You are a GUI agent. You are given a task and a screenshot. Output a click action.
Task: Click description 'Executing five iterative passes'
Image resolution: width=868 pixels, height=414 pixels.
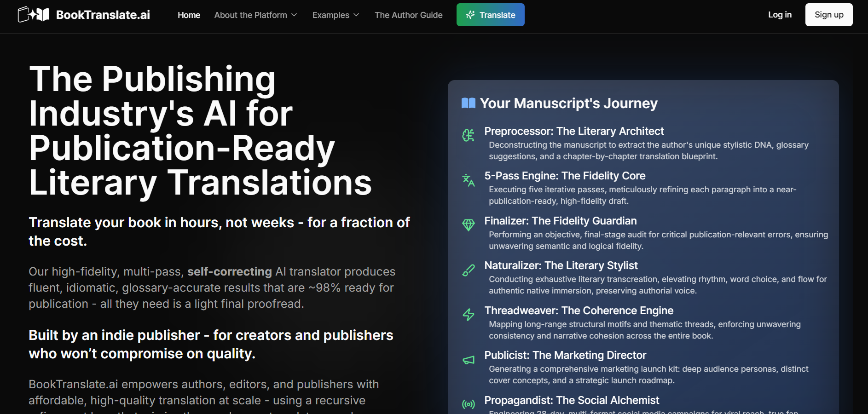click(x=642, y=195)
